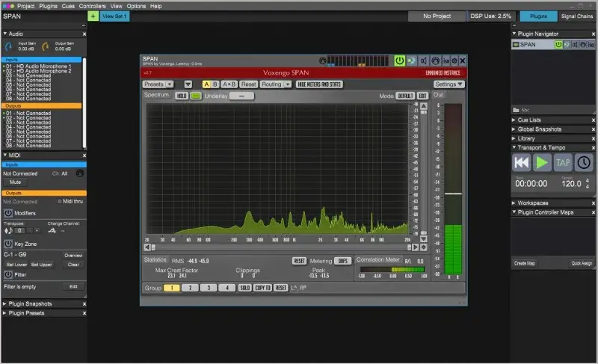Toggle the Key Zone power switch
The height and width of the screenshot is (364, 598).
click(x=8, y=244)
